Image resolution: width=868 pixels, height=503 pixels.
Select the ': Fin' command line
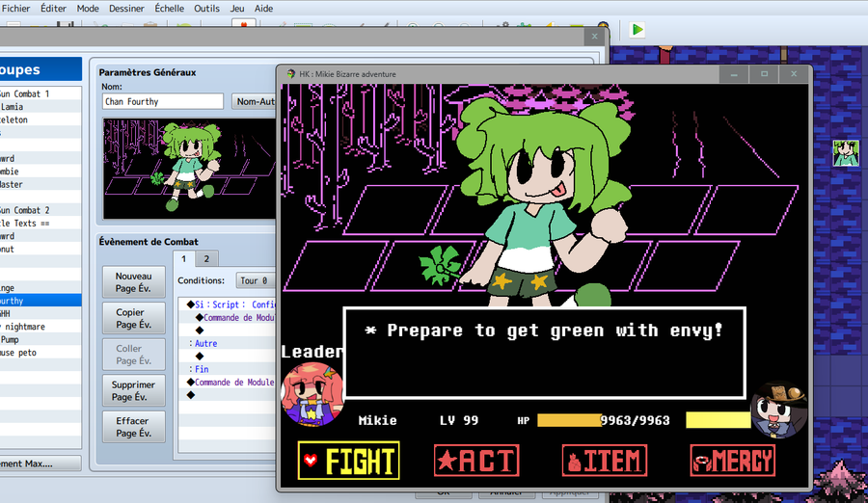pyautogui.click(x=228, y=369)
